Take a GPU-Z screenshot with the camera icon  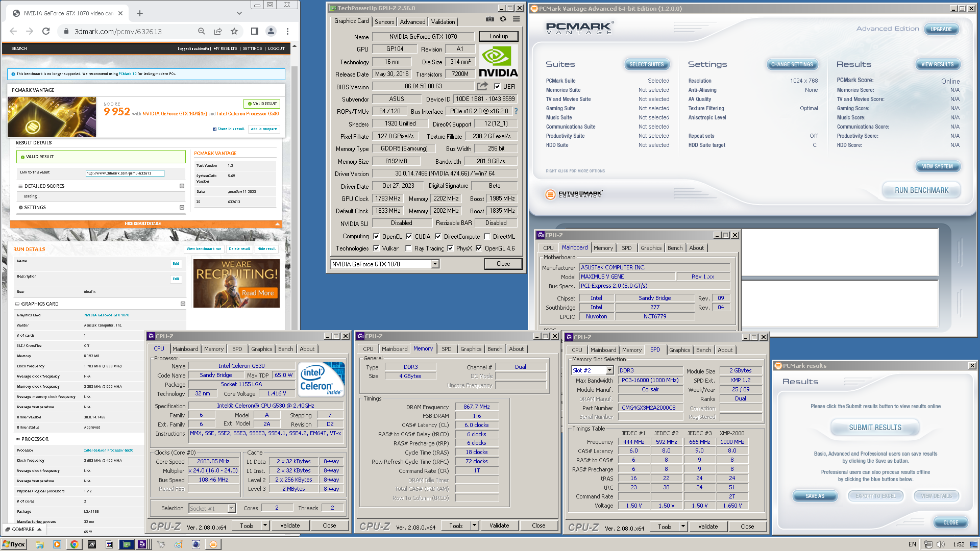(490, 19)
